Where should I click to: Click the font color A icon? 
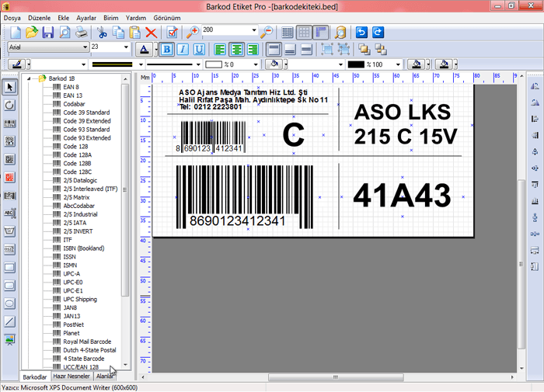click(144, 50)
